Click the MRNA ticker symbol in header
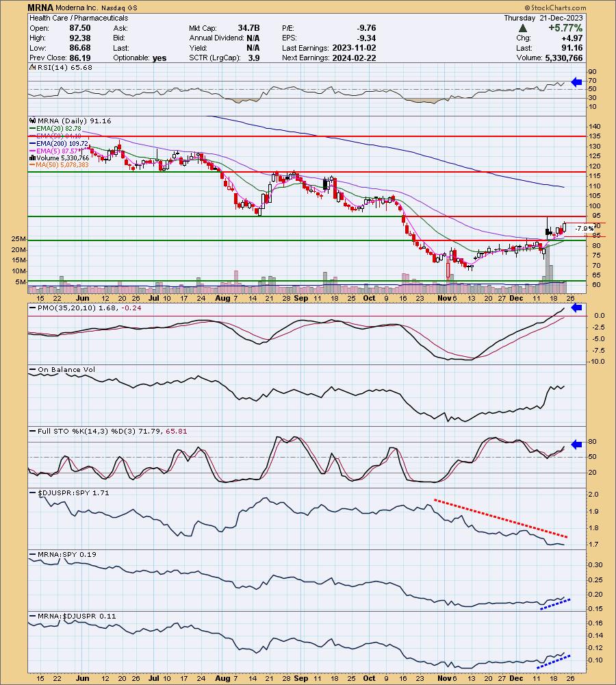 40,8
